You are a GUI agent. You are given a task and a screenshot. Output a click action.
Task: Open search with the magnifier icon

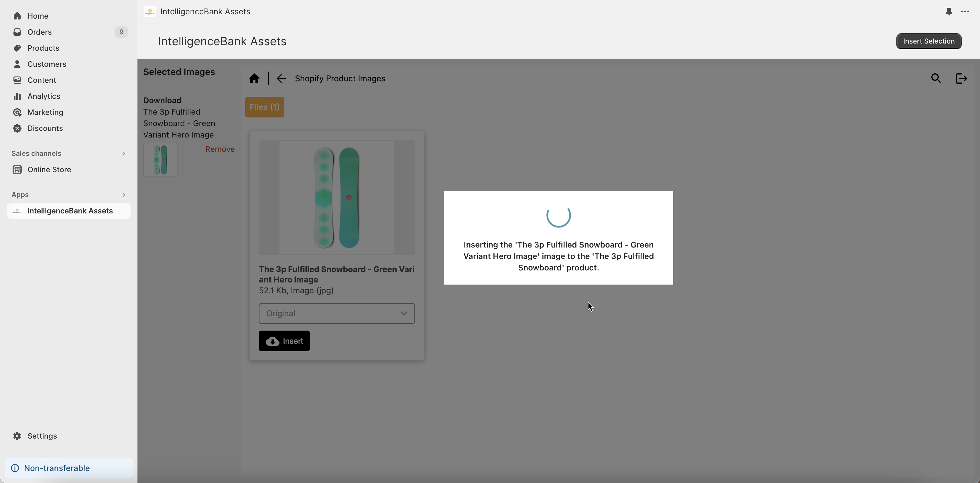(936, 78)
